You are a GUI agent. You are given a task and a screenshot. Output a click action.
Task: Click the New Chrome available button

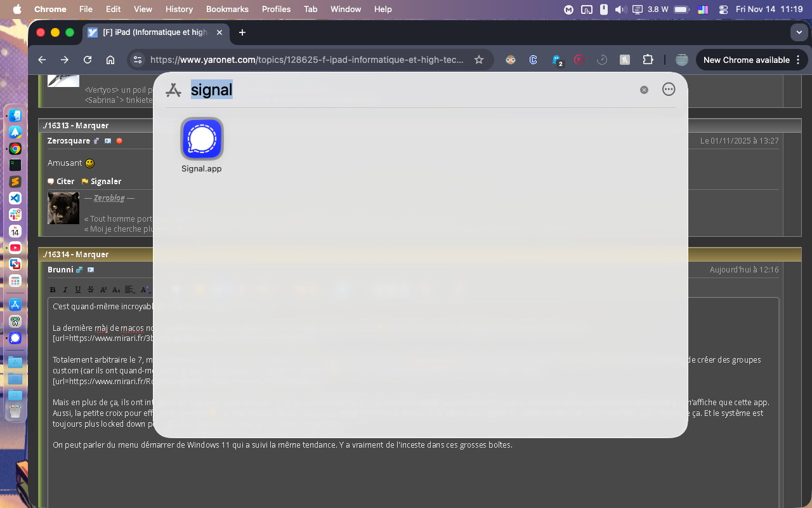746,60
